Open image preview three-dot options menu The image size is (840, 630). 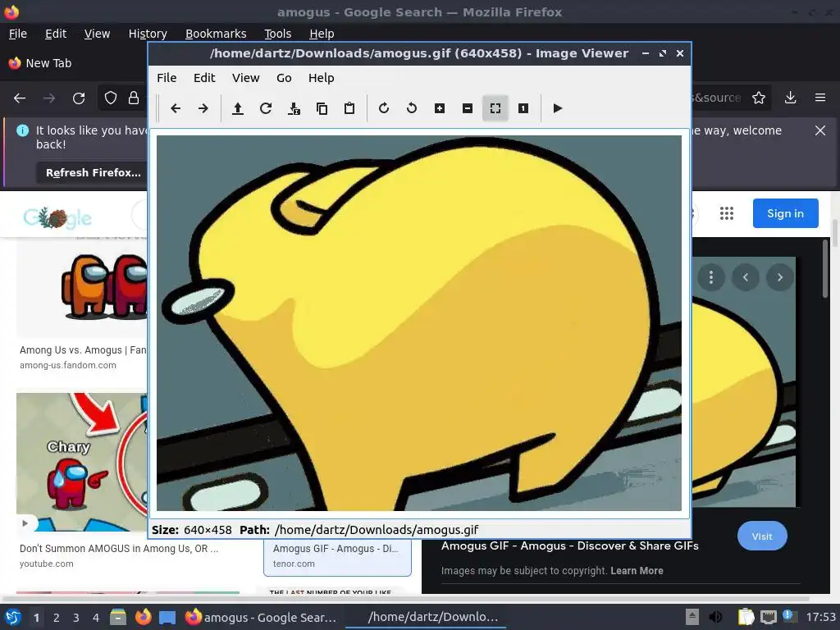click(x=711, y=277)
